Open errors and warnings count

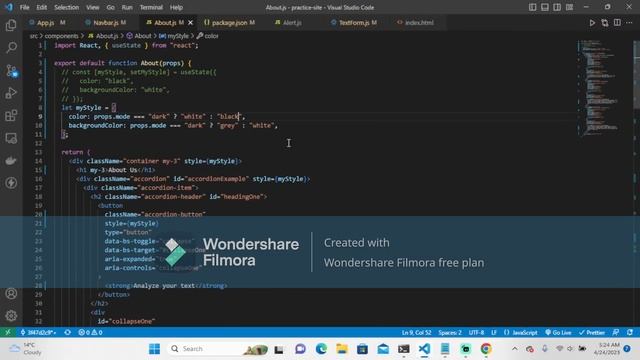point(90,332)
